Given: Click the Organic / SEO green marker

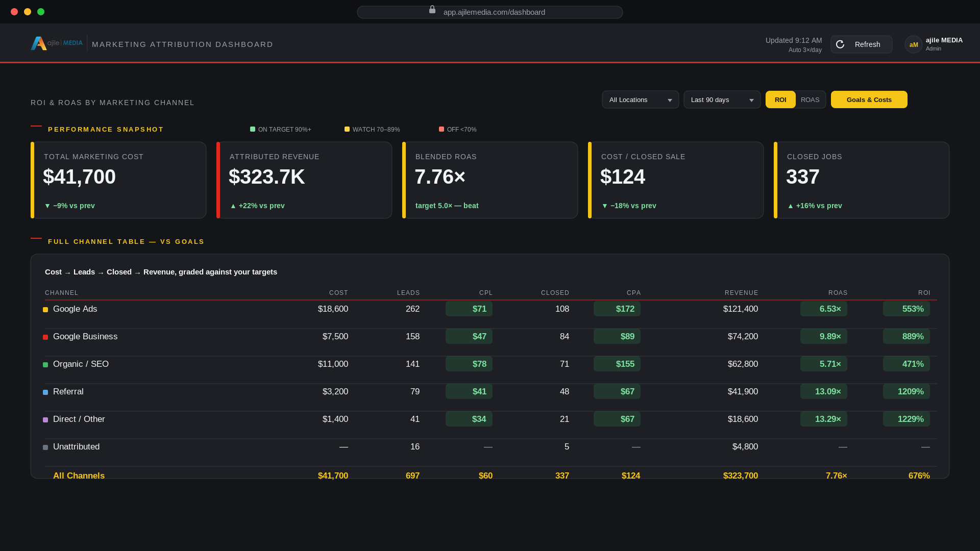Looking at the screenshot, I should [x=45, y=365].
